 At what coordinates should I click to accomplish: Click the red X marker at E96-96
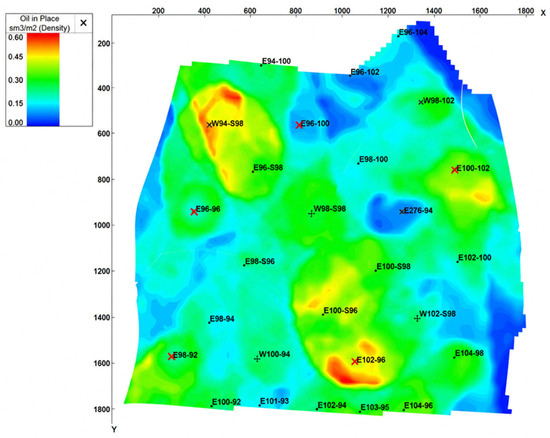[194, 212]
